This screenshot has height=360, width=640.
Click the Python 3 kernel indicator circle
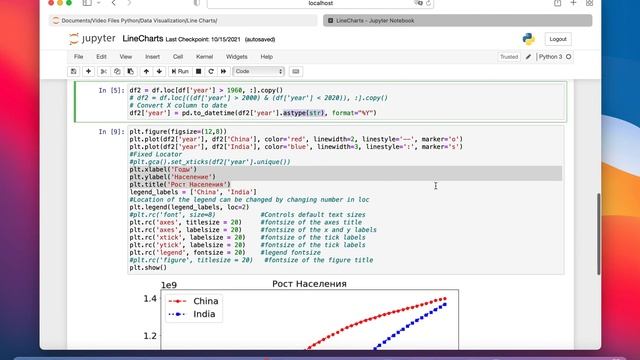pyautogui.click(x=569, y=57)
